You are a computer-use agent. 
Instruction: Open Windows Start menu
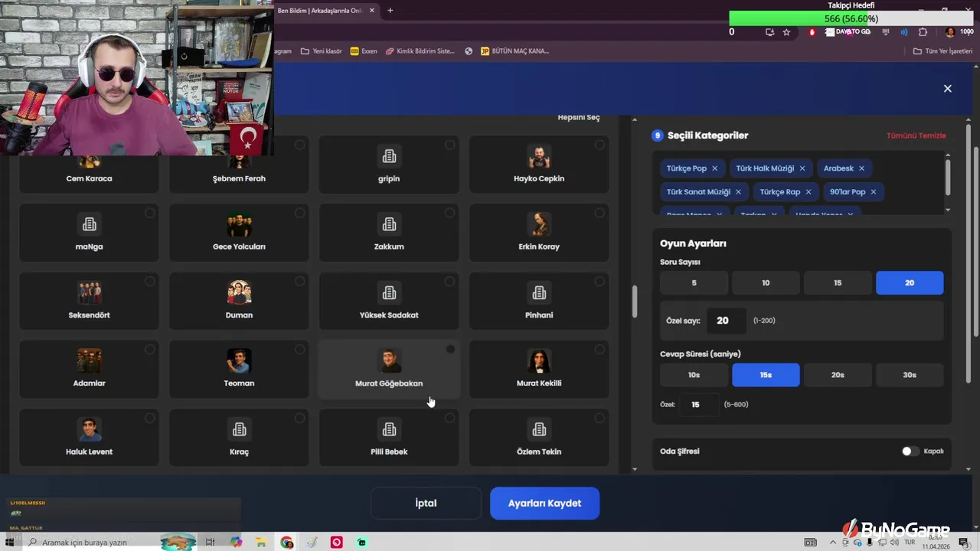tap(10, 543)
